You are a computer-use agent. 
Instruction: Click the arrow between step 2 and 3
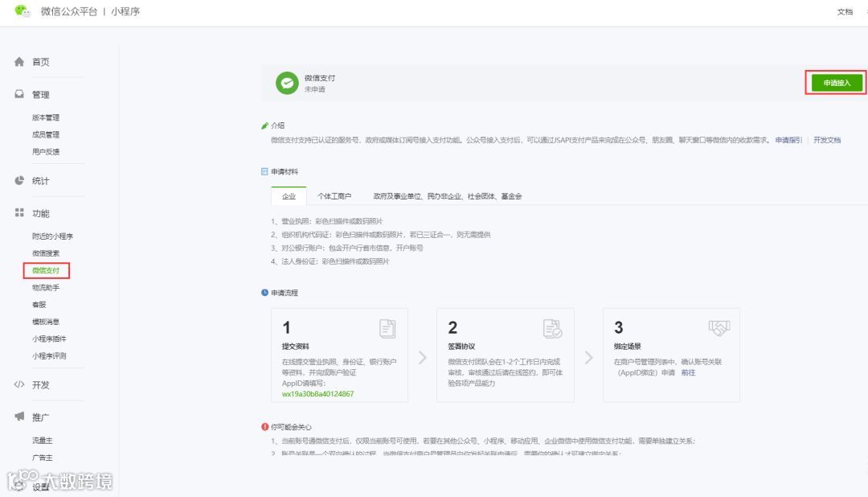click(588, 358)
